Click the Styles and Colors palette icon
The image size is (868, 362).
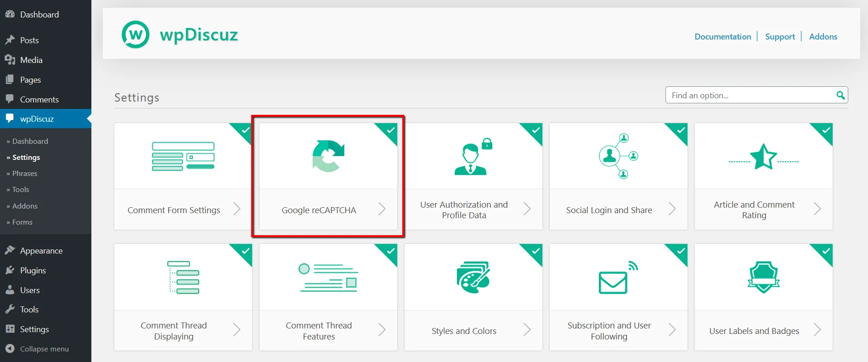pos(473,277)
